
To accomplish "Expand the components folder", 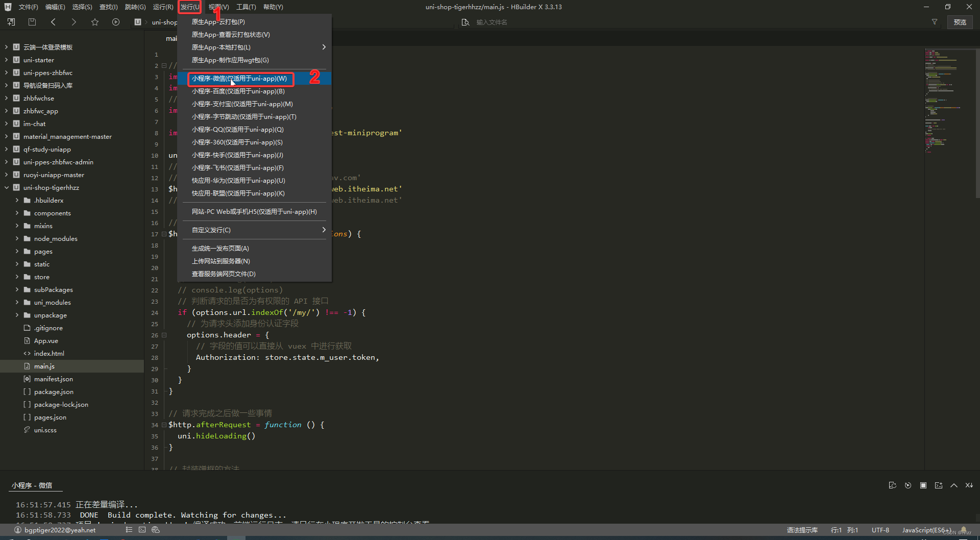I will pyautogui.click(x=17, y=213).
